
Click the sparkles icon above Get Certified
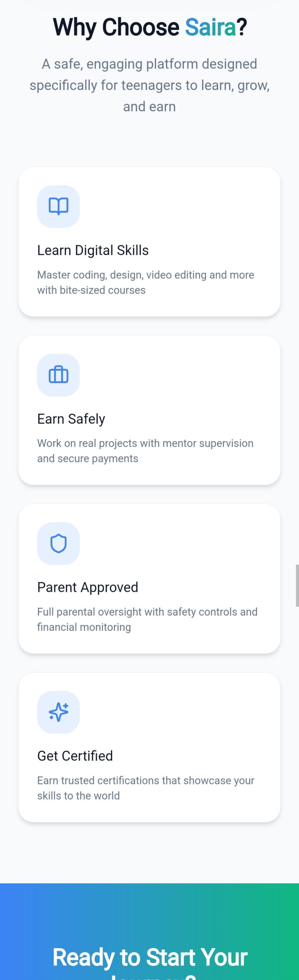click(58, 712)
